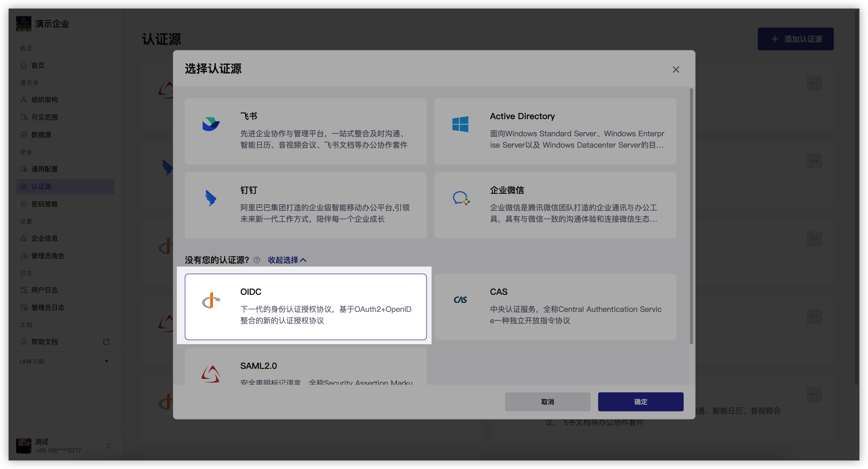
Task: Click the SAML2.0 red triangle logo
Action: pyautogui.click(x=211, y=374)
